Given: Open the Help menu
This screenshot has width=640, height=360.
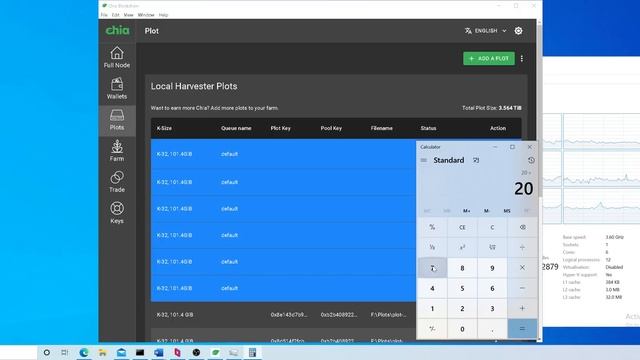Looking at the screenshot, I should (163, 15).
